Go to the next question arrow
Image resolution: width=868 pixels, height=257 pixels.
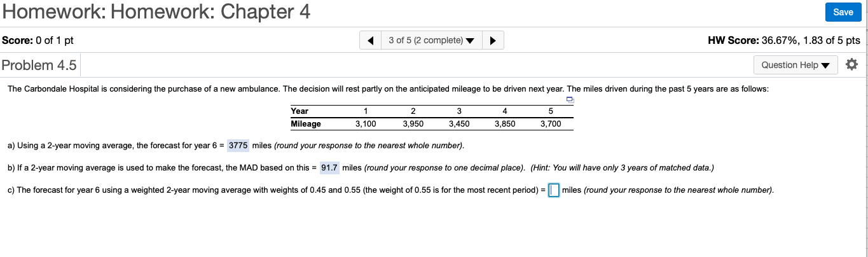click(x=493, y=41)
